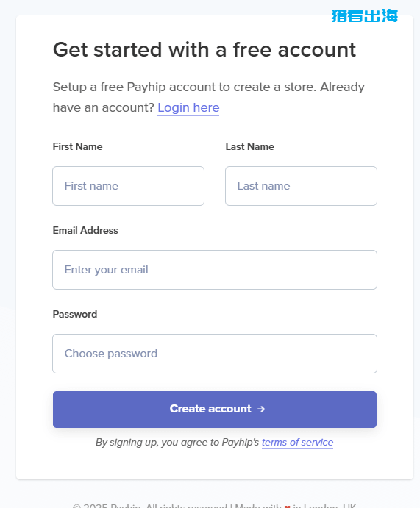Click the arrow icon in Create account
Image resolution: width=420 pixels, height=508 pixels.
[x=261, y=409]
